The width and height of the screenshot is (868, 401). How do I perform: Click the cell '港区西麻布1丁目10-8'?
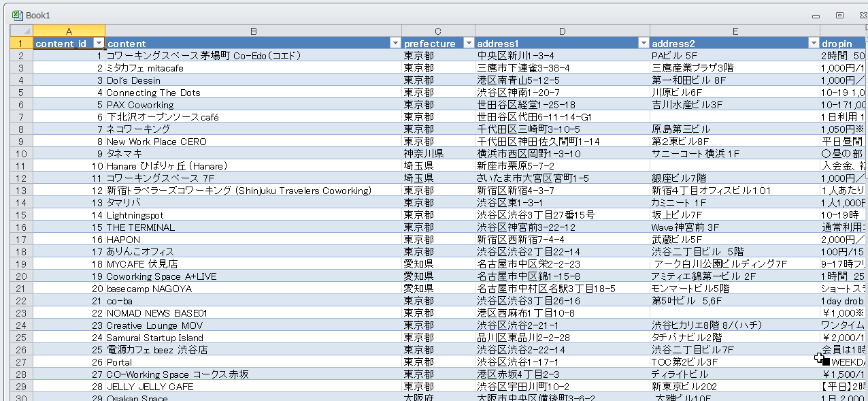[x=563, y=312]
